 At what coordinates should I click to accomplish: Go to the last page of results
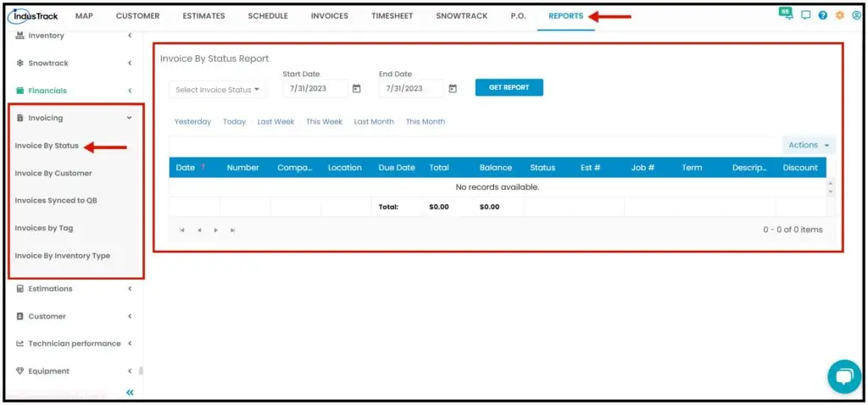tap(232, 230)
